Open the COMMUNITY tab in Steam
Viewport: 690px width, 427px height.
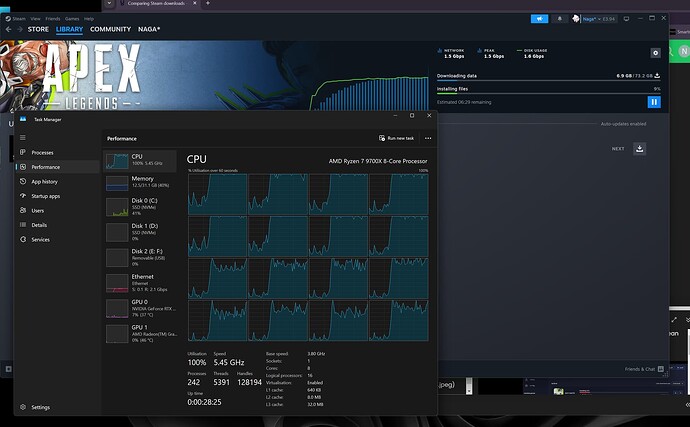[x=110, y=29]
